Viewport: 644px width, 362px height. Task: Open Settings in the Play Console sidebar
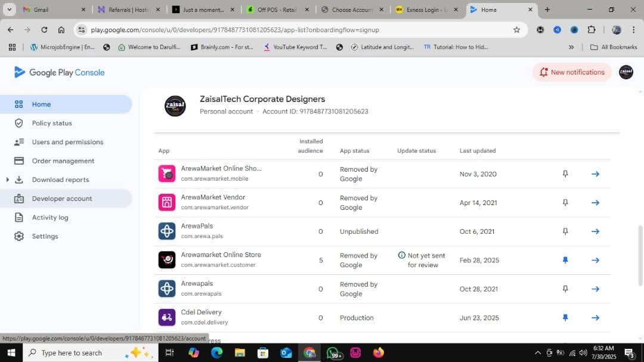pos(45,236)
